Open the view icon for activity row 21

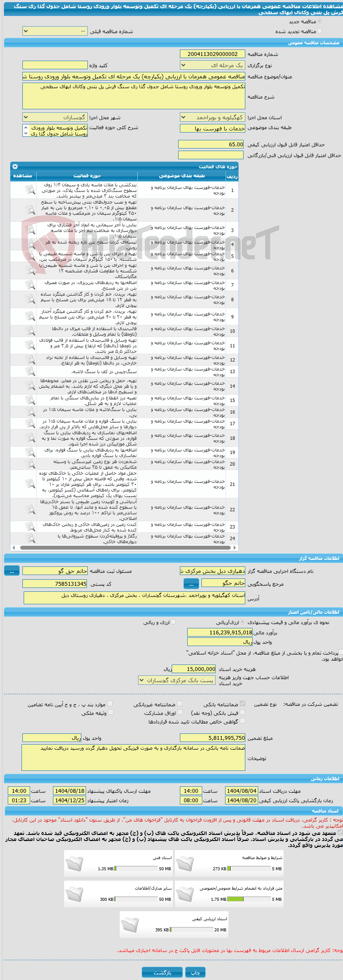(x=30, y=484)
